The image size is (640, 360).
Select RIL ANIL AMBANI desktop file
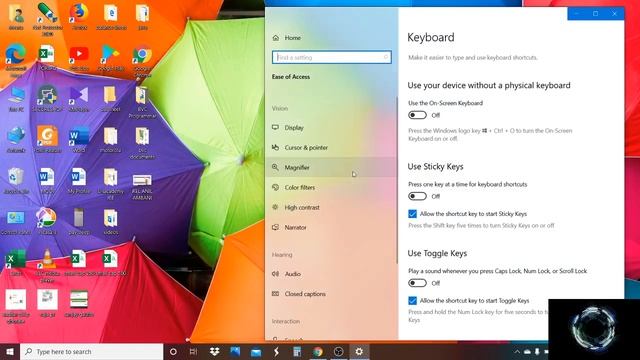142,187
